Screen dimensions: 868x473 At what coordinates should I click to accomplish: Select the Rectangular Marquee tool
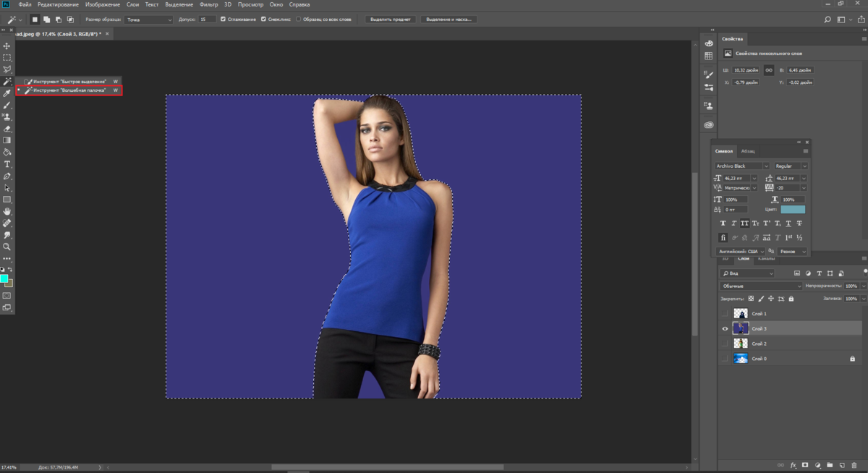point(7,57)
